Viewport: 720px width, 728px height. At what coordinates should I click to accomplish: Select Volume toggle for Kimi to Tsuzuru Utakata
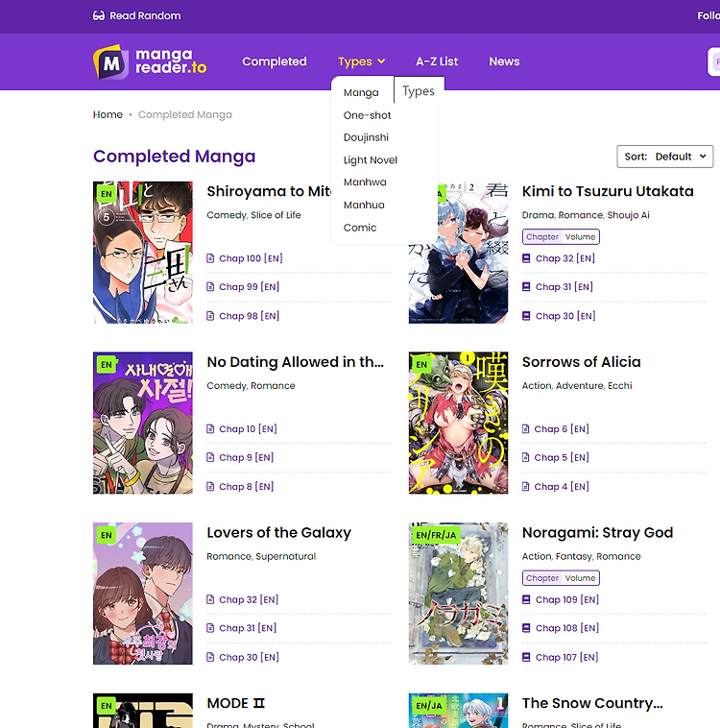pyautogui.click(x=580, y=237)
